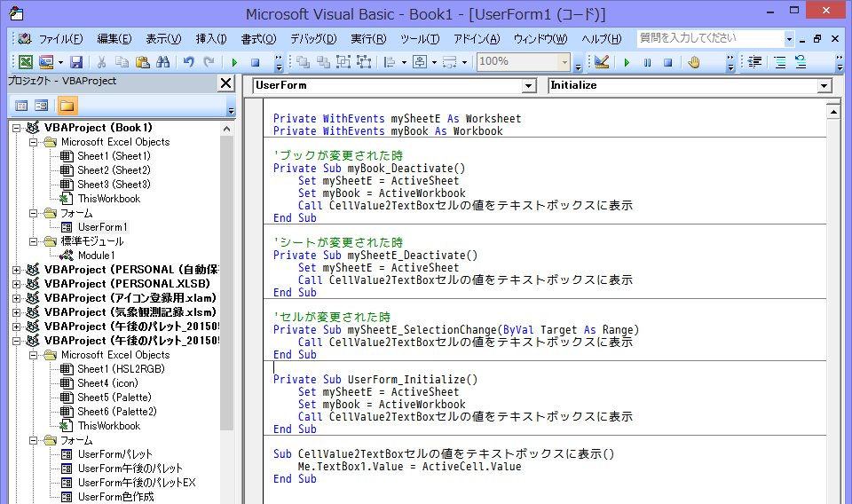Open centering options dropdown arrow
Screen dimensions: 852x504
coord(434,62)
